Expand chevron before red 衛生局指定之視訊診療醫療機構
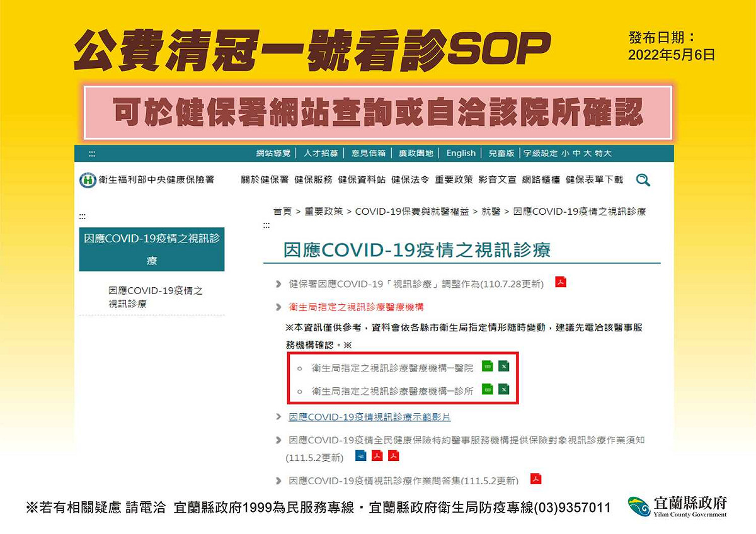This screenshot has width=756, height=534. click(x=278, y=307)
